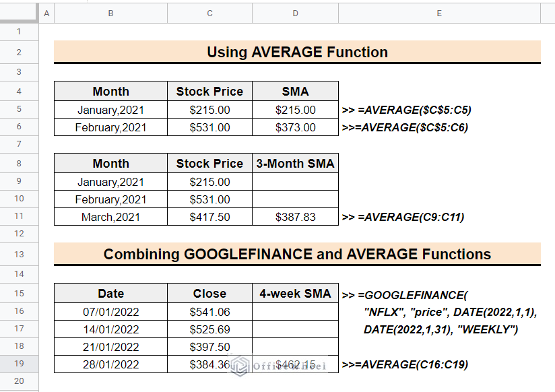Select 'January,2021' cell in row 5
Image resolution: width=555 pixels, height=392 pixels.
coord(110,110)
